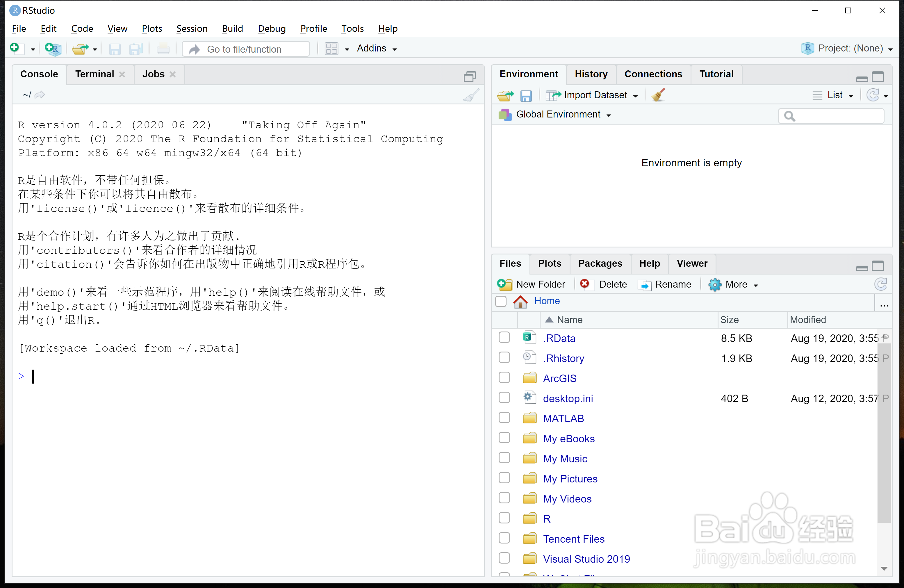Screen dimensions: 904x588
Task: Check the ArcGIS folder checkbox
Action: coord(504,377)
